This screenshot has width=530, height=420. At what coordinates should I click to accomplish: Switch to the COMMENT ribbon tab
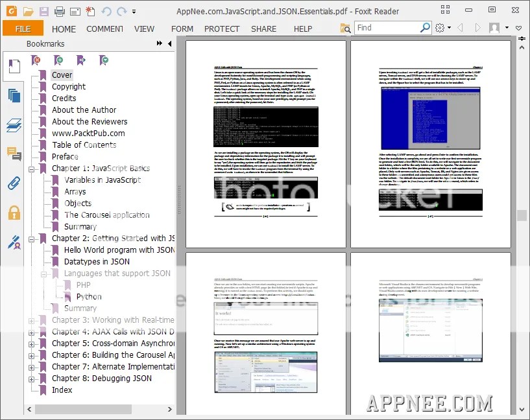click(x=104, y=29)
